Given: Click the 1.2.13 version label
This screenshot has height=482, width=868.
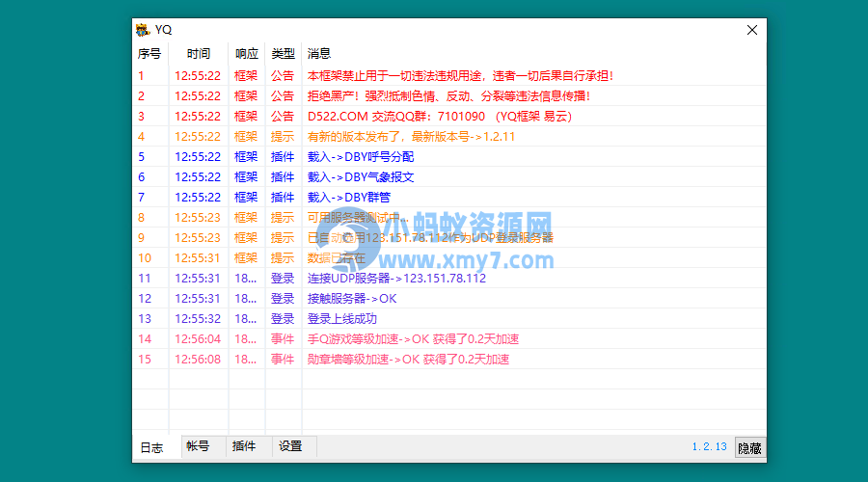Looking at the screenshot, I should pos(709,447).
